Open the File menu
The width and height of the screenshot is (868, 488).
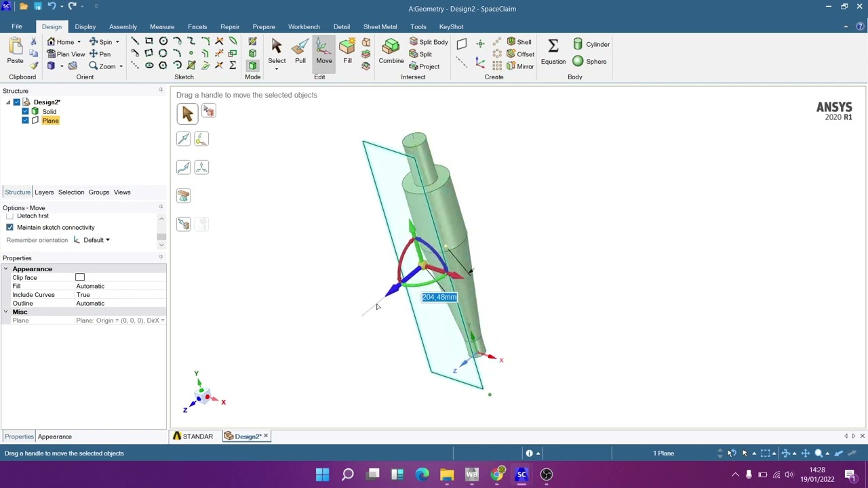pos(17,26)
